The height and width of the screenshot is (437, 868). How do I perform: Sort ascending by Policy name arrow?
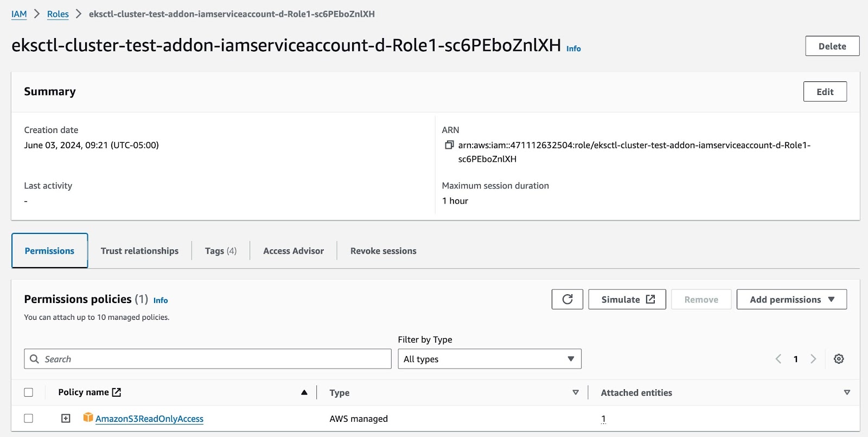pyautogui.click(x=304, y=392)
